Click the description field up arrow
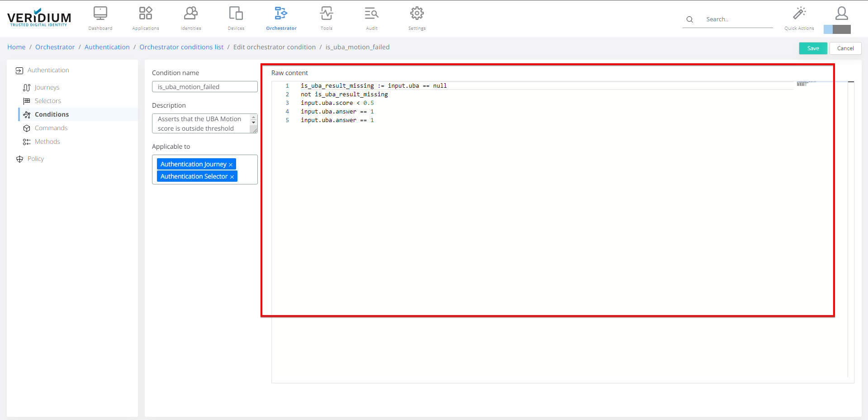 (x=253, y=117)
